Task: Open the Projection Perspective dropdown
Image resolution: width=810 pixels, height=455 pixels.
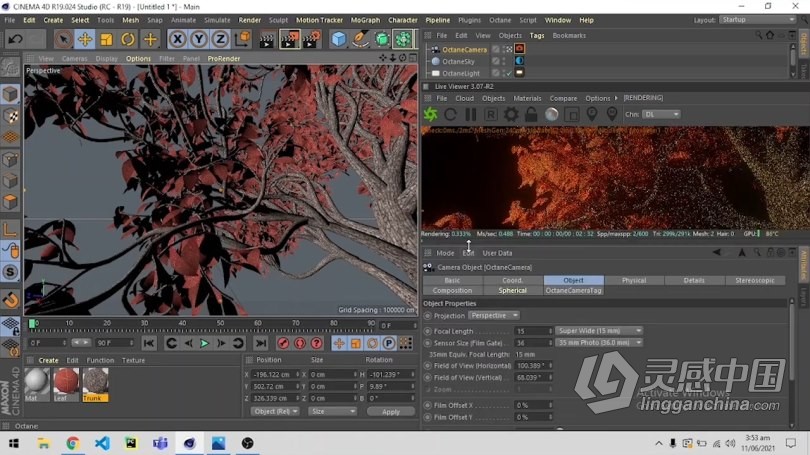Action: click(x=494, y=316)
